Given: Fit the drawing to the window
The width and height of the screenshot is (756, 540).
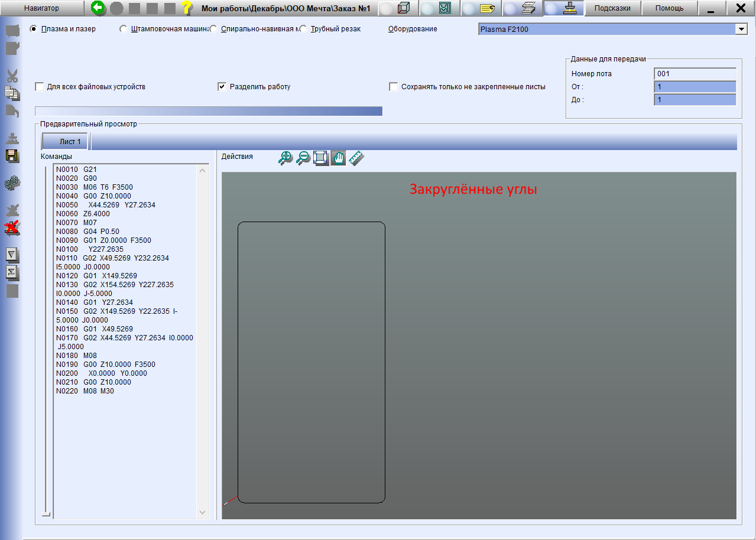Looking at the screenshot, I should click(x=321, y=158).
